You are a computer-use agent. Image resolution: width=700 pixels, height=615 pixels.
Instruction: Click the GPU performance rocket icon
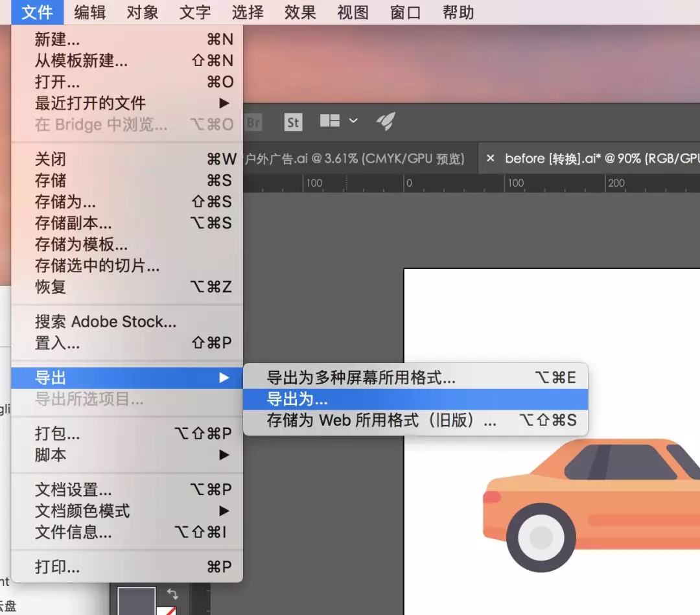386,121
